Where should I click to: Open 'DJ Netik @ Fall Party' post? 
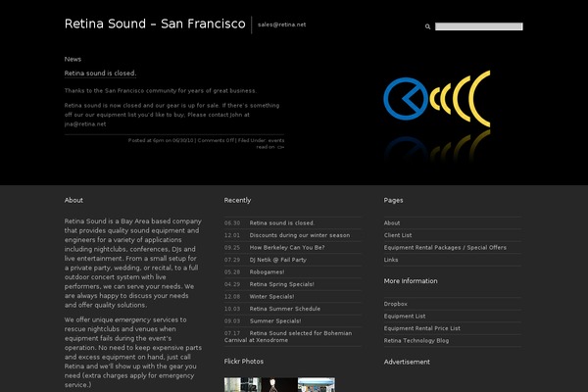(278, 260)
